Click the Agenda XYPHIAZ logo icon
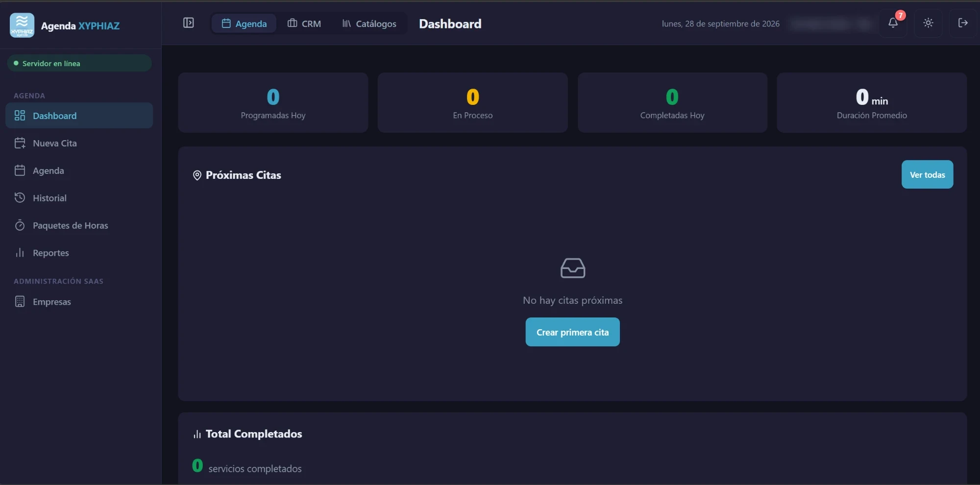Image resolution: width=980 pixels, height=485 pixels. pos(22,25)
